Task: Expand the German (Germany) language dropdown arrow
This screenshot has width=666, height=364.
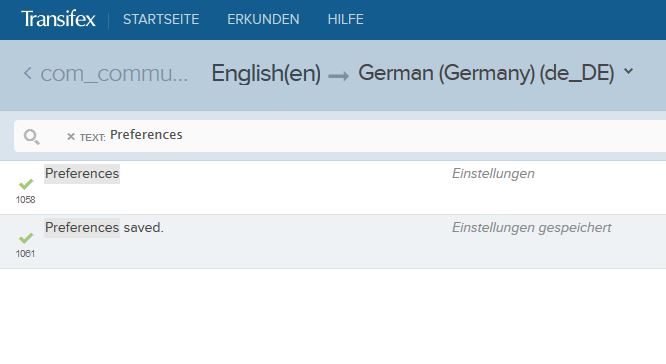Action: [629, 71]
